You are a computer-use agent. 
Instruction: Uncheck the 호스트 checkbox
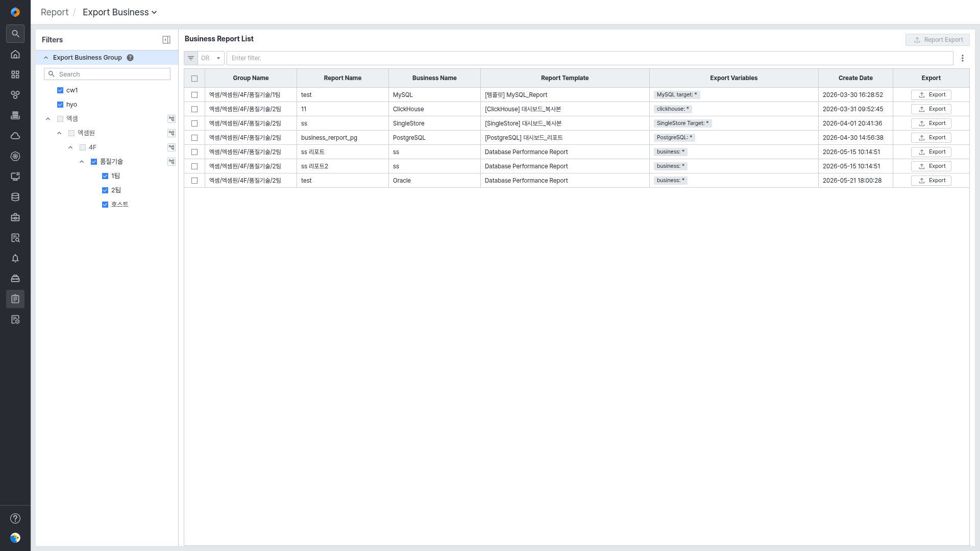pos(105,205)
